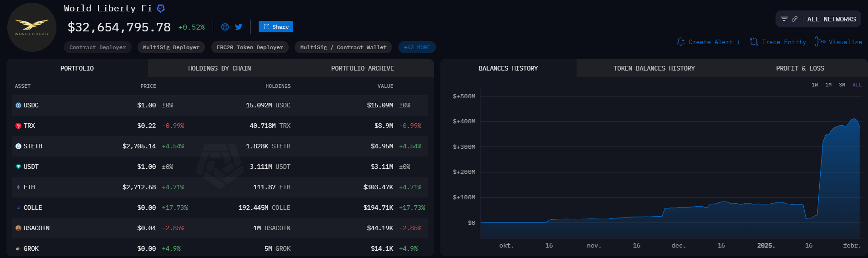868x258 pixels.
Task: Switch to the PORTFOLIO tab
Action: coord(77,68)
